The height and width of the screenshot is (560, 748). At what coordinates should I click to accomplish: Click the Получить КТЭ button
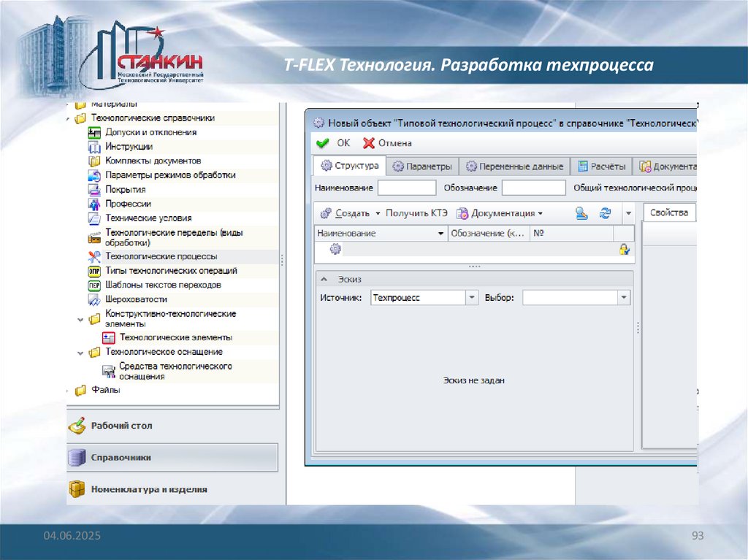pos(416,213)
